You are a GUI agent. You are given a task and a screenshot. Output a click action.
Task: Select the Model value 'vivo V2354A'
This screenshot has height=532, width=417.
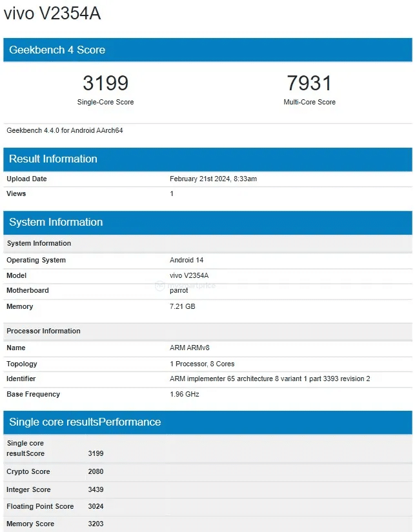click(x=189, y=275)
